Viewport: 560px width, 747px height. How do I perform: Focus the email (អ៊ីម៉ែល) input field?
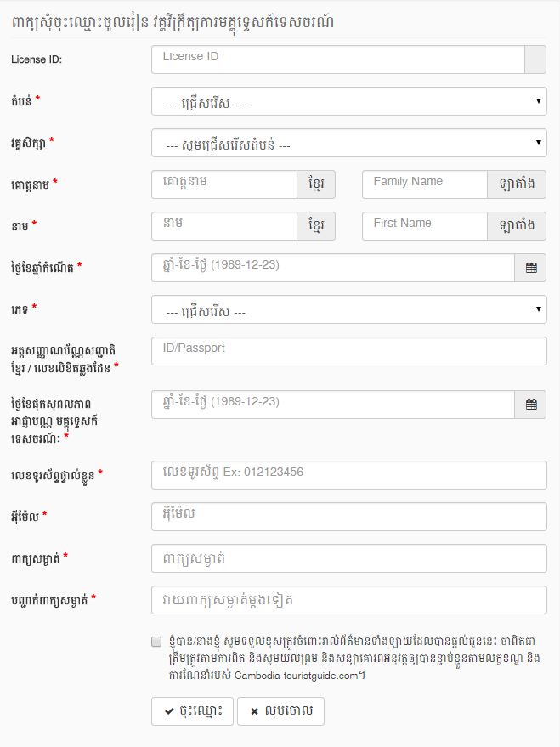(x=348, y=517)
